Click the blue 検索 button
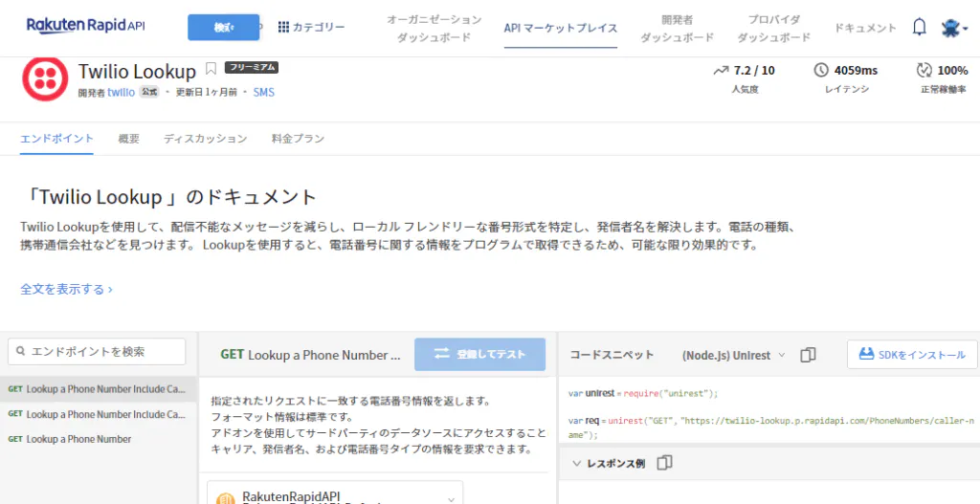 pos(223,28)
